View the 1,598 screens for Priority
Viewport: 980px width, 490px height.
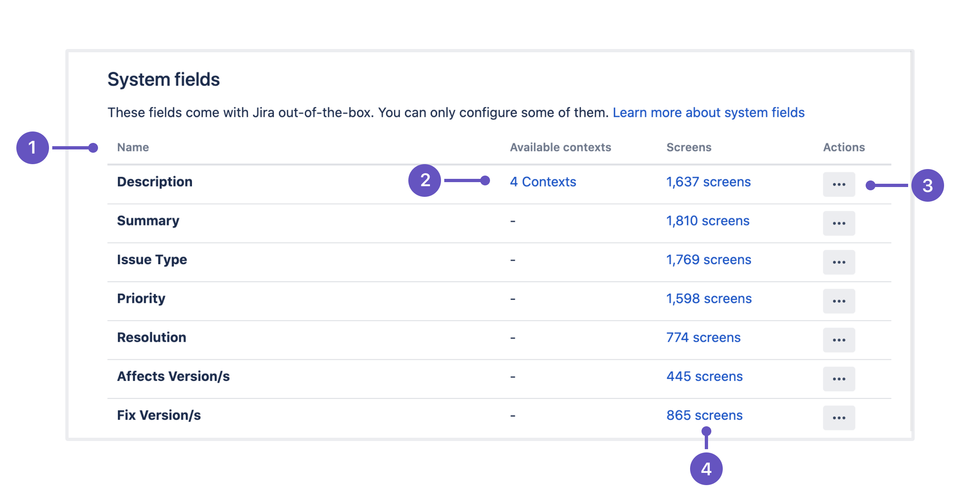(709, 298)
